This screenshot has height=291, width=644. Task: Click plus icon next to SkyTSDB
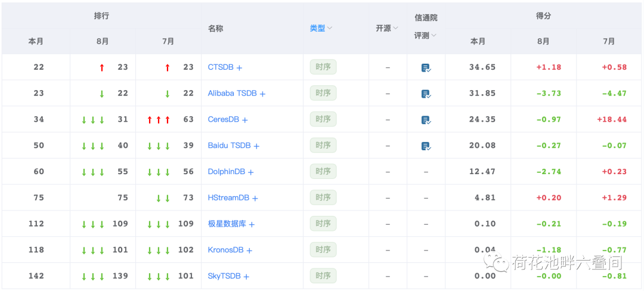(246, 277)
